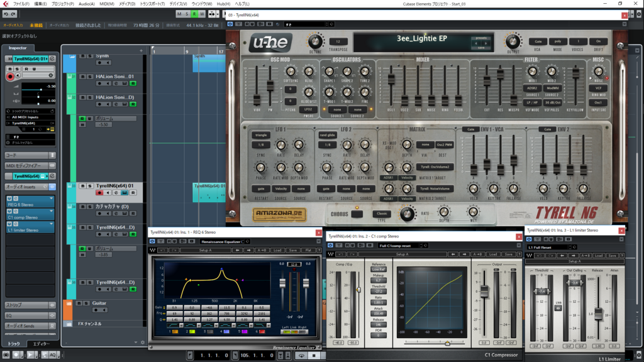Viewport: 644px width, 362px height.
Task: Open the TyrellN6(x64) output routing dropdown in Inspector
Action: click(x=30, y=123)
